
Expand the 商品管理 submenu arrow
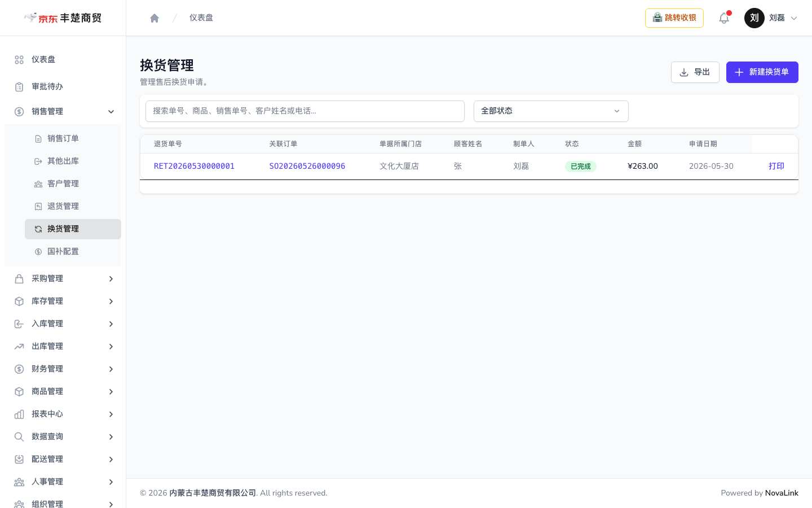pyautogui.click(x=111, y=392)
